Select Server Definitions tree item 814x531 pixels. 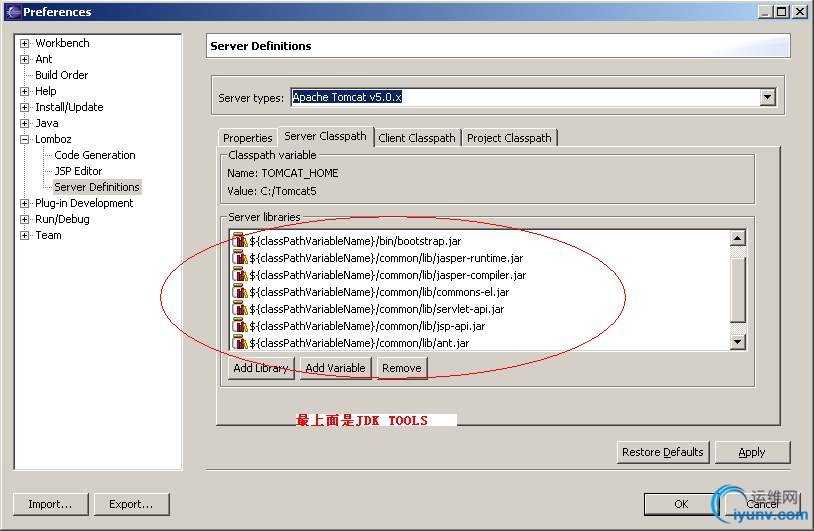pyautogui.click(x=97, y=187)
